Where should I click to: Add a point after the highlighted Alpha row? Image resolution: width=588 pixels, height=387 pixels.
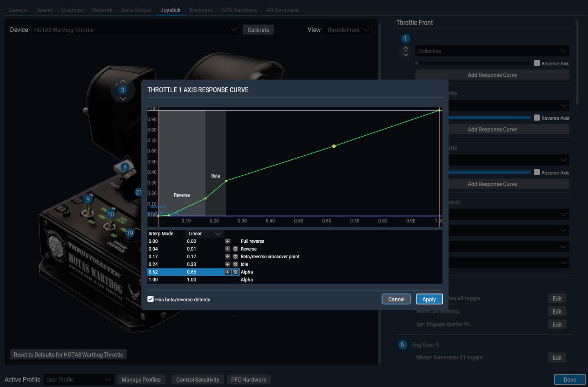point(228,272)
